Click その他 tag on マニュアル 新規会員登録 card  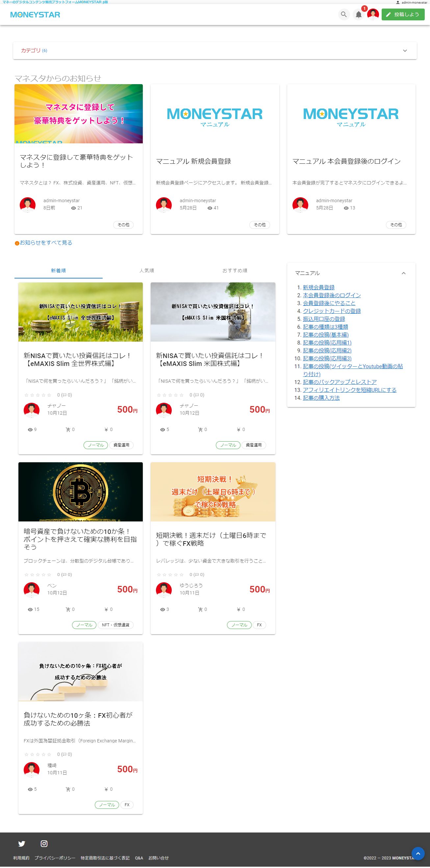[260, 225]
